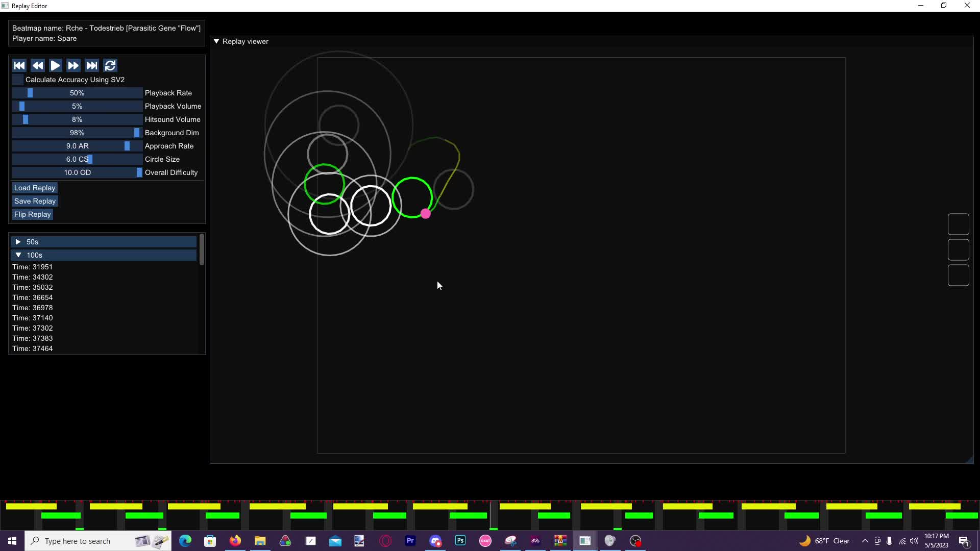Skip to the replay end

click(x=92, y=65)
